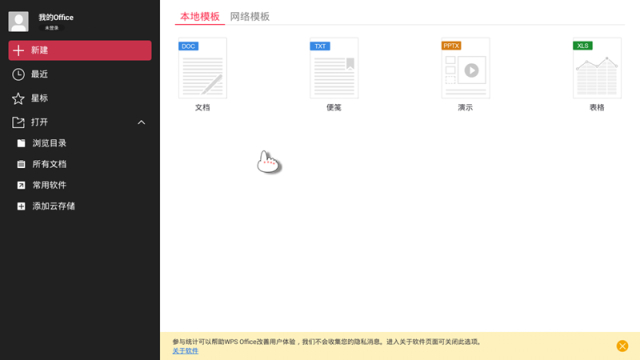Click the 演示 template label
Image resolution: width=640 pixels, height=360 pixels.
[465, 108]
